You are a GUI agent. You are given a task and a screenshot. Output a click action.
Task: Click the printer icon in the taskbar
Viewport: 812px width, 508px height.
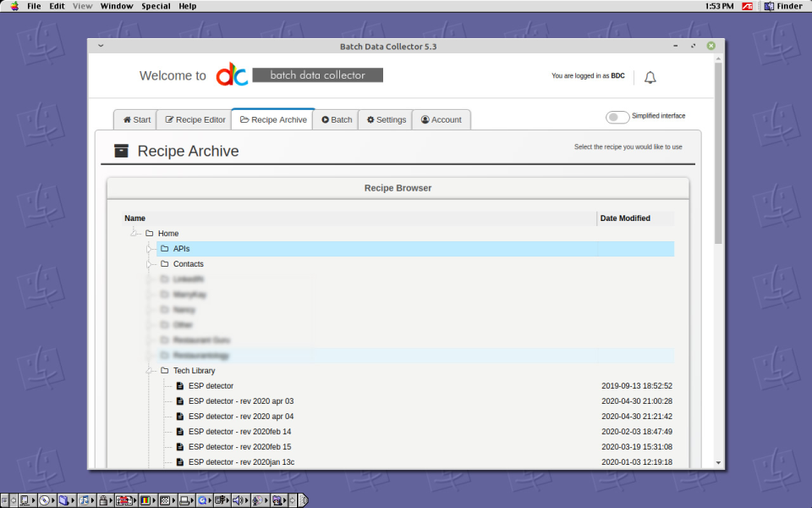click(x=184, y=500)
